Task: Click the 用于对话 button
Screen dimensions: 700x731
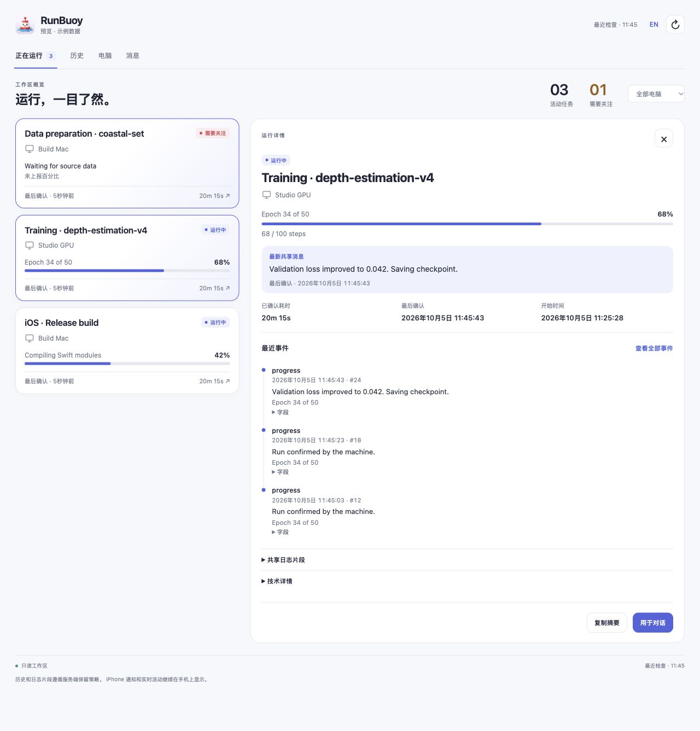Action: pos(653,623)
